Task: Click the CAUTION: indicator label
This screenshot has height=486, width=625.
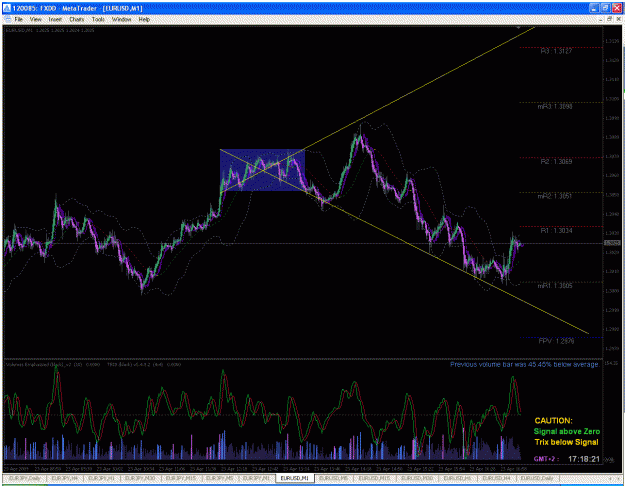Action: pos(553,421)
